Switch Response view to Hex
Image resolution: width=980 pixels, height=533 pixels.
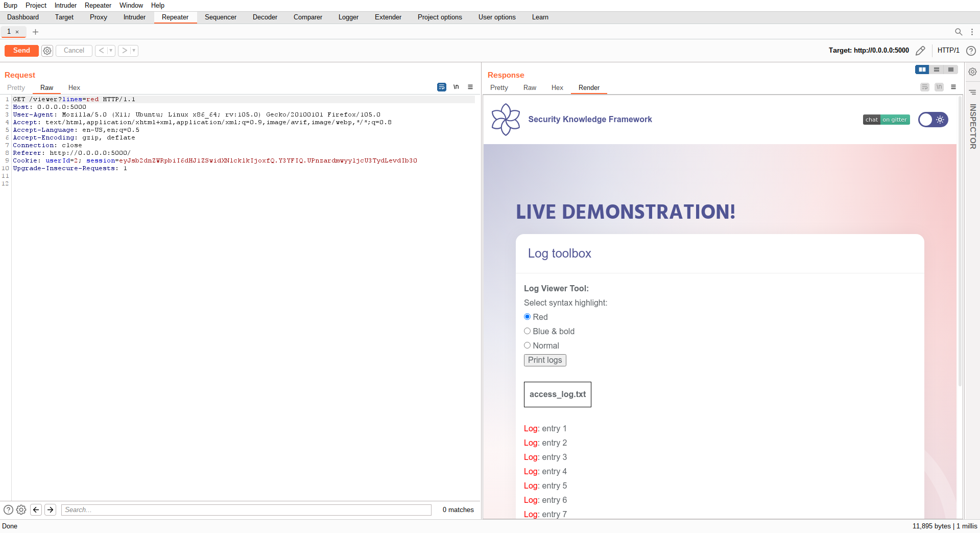(x=557, y=88)
